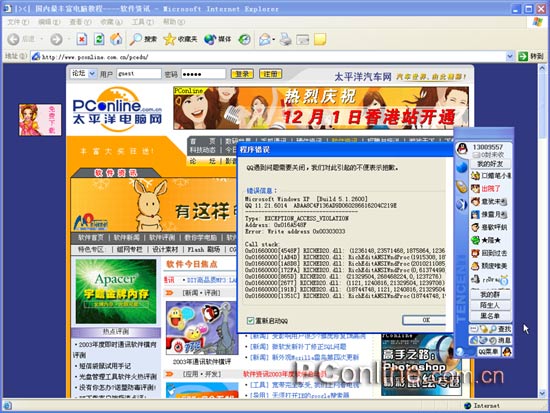Image resolution: width=550 pixels, height=413 pixels.
Task: Click Windows flag logo in IE corner
Action: 538,22
